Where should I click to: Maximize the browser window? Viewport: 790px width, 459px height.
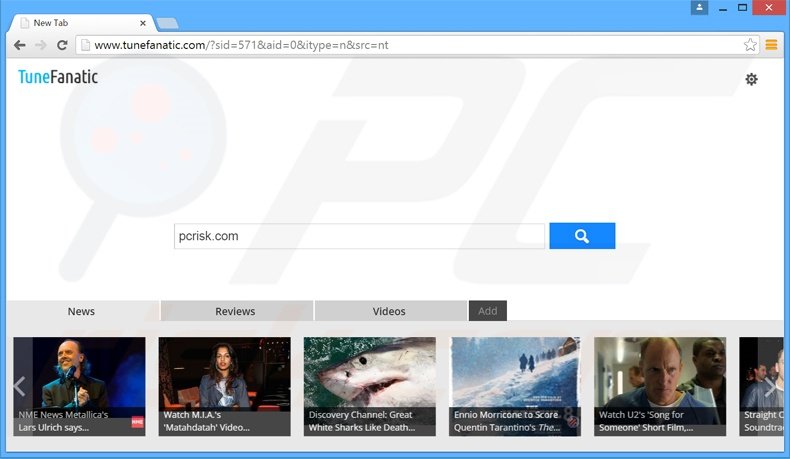(x=742, y=8)
